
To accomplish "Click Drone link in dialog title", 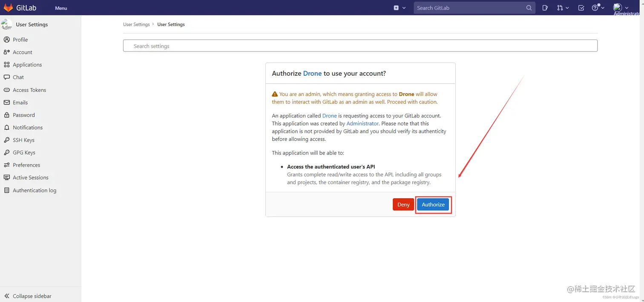I will tap(312, 73).
